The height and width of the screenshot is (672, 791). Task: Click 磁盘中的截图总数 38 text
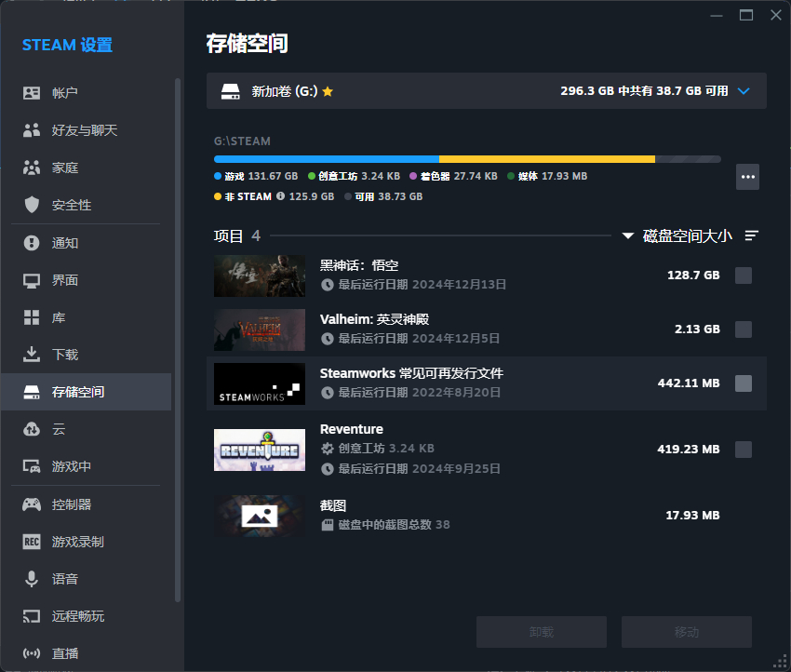coord(394,525)
